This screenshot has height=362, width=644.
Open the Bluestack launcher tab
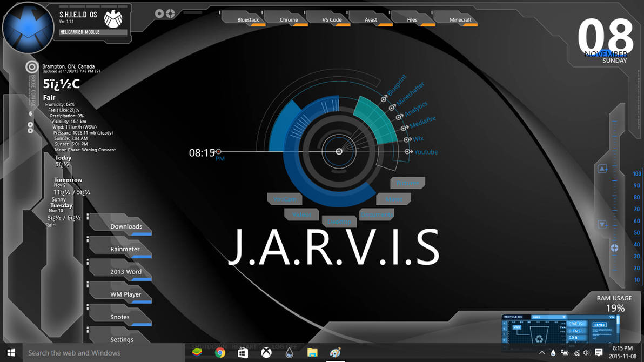pos(245,19)
